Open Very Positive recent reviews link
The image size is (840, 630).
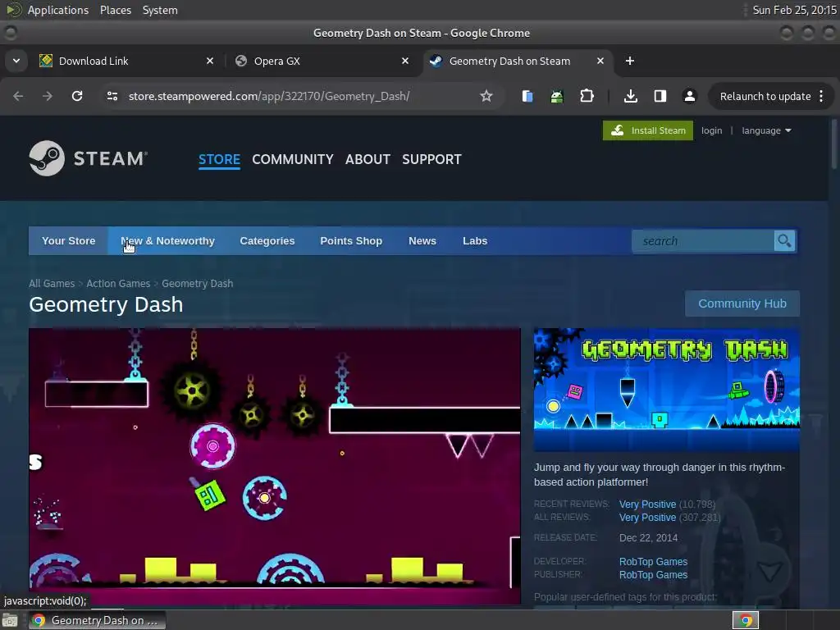click(648, 504)
